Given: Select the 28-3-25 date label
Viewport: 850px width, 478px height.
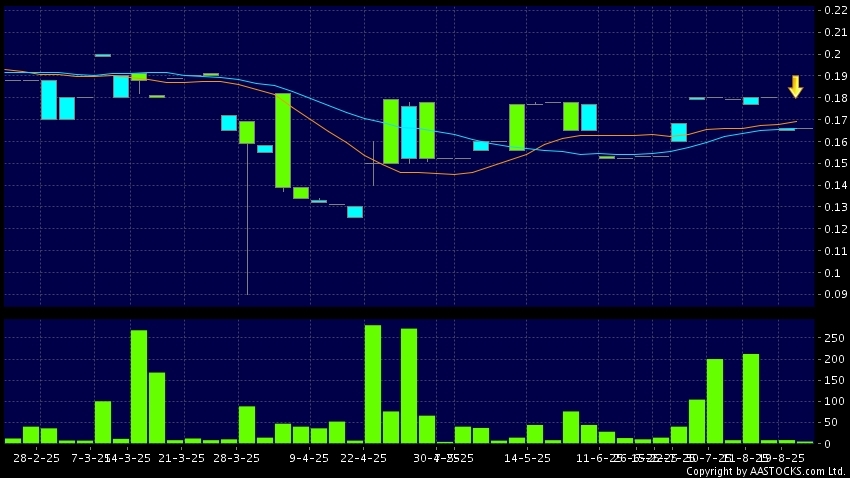Looking at the screenshot, I should tap(236, 458).
